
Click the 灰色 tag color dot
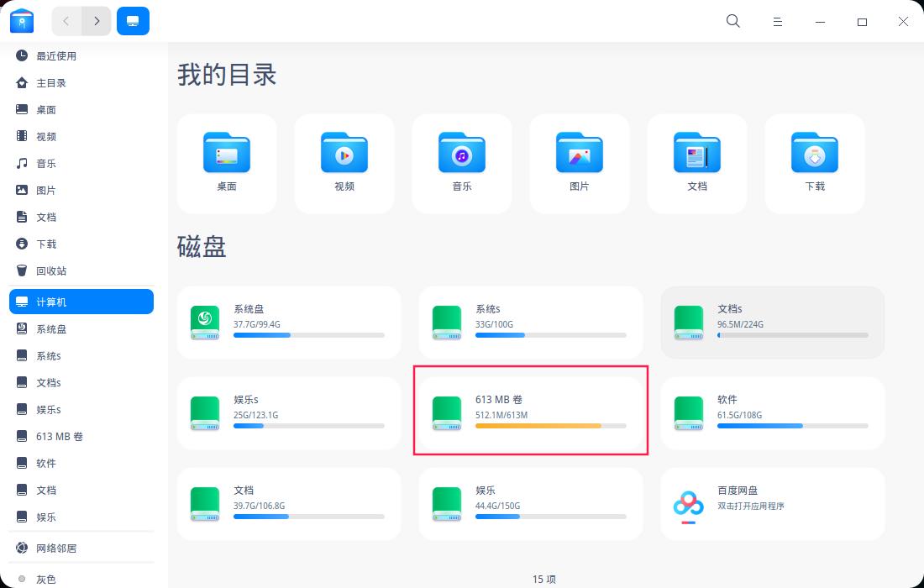coord(23,579)
